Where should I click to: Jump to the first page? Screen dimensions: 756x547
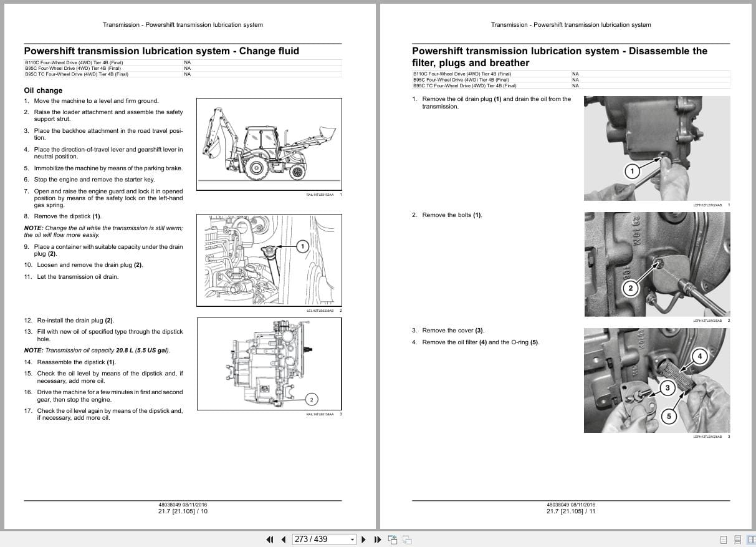click(x=270, y=539)
